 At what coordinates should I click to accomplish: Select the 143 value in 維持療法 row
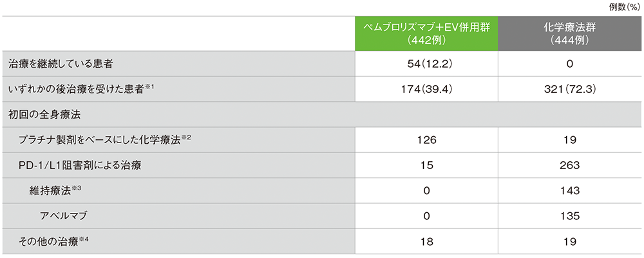571,190
